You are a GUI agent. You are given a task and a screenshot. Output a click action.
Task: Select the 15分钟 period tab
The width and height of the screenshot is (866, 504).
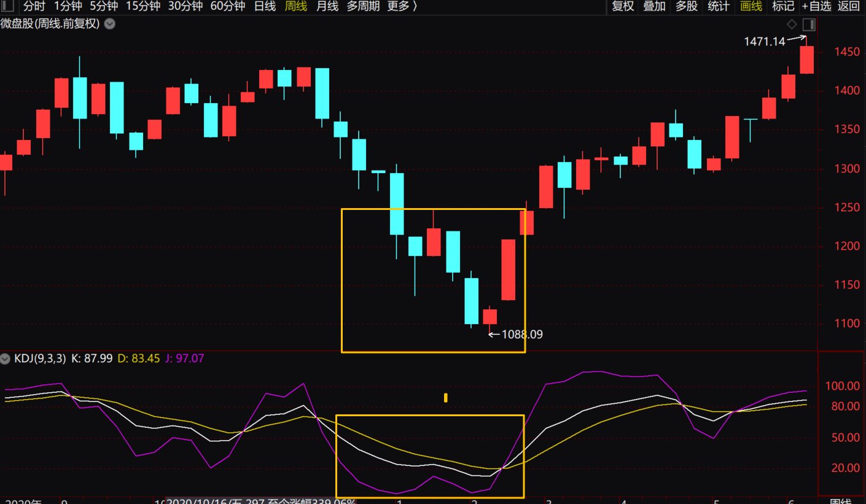pos(143,6)
